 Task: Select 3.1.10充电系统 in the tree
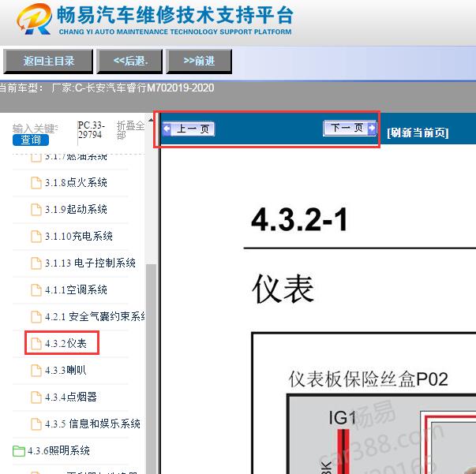79,236
